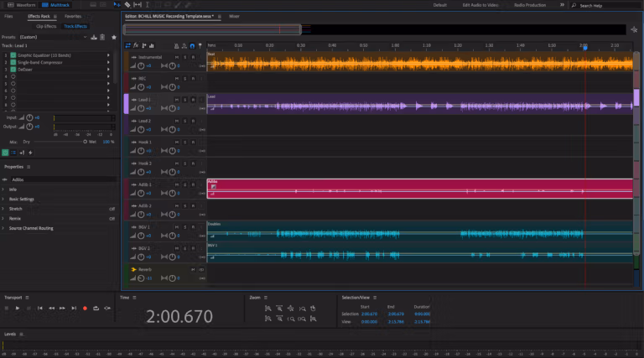644x358 pixels.
Task: Open Single-band Compressor slot arrow menu
Action: coord(108,62)
